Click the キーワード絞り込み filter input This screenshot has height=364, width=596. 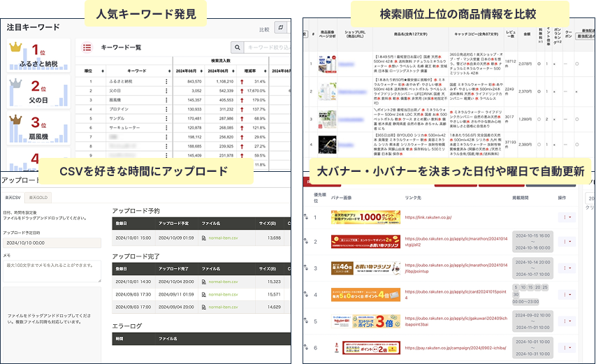point(267,48)
